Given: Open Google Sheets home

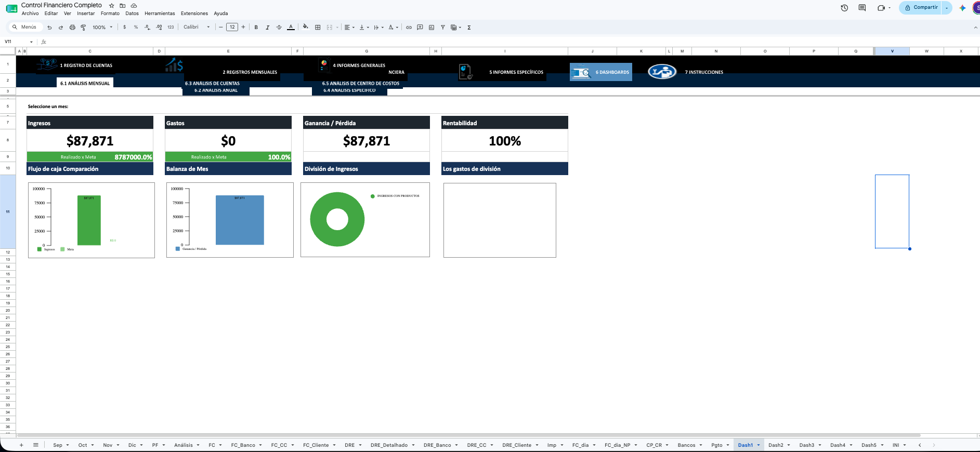Looking at the screenshot, I should (x=11, y=9).
